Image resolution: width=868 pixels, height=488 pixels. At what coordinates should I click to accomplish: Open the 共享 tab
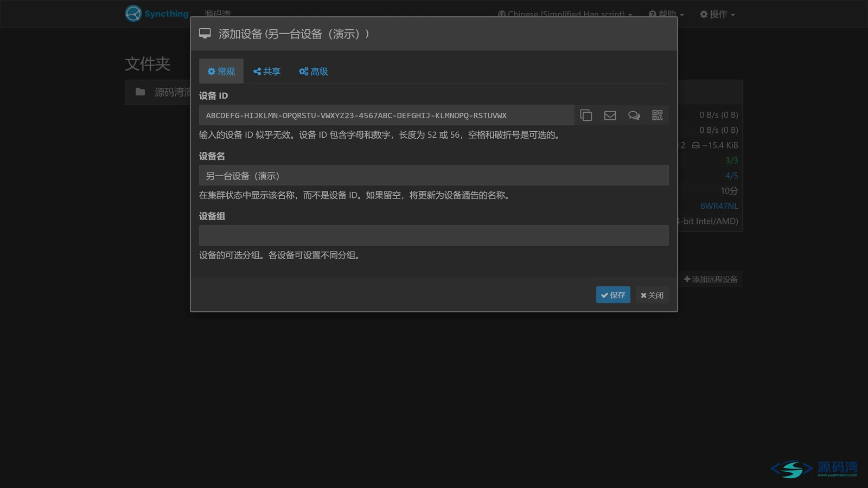266,71
